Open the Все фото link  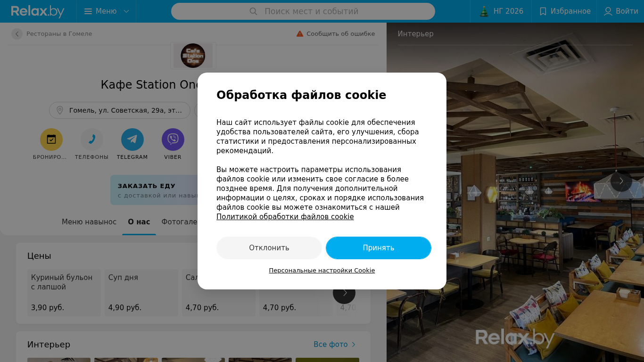click(335, 345)
